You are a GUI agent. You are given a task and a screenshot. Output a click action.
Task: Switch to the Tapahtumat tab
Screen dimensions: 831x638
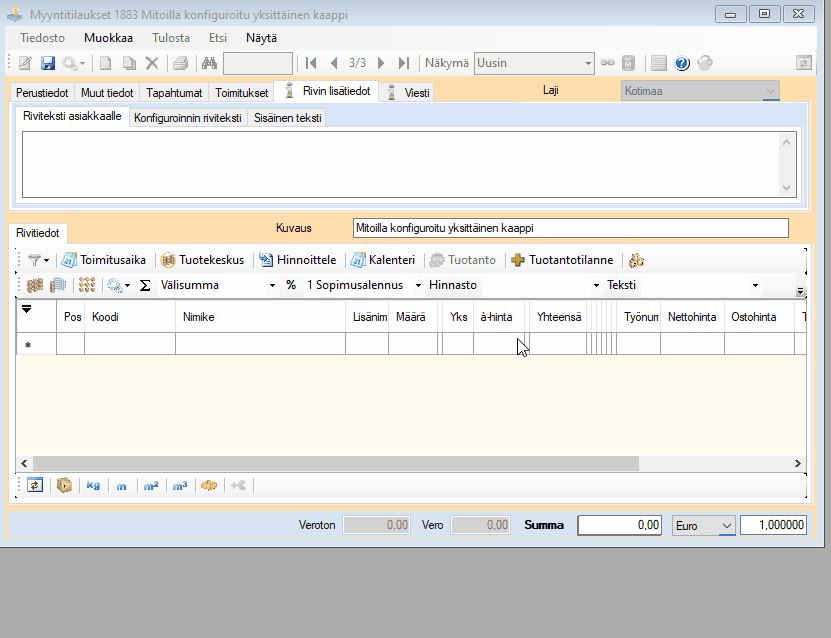(x=174, y=93)
